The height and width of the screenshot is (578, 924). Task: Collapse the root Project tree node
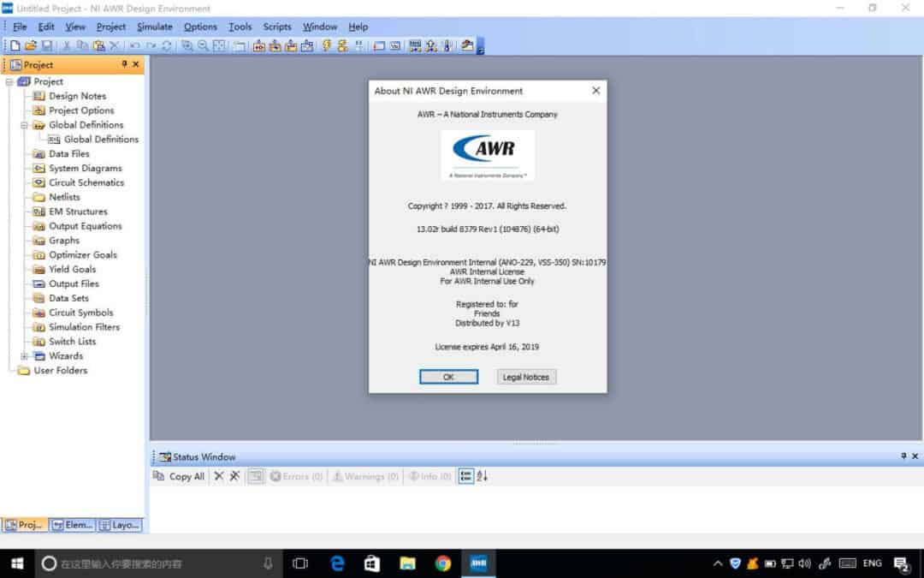tap(9, 81)
